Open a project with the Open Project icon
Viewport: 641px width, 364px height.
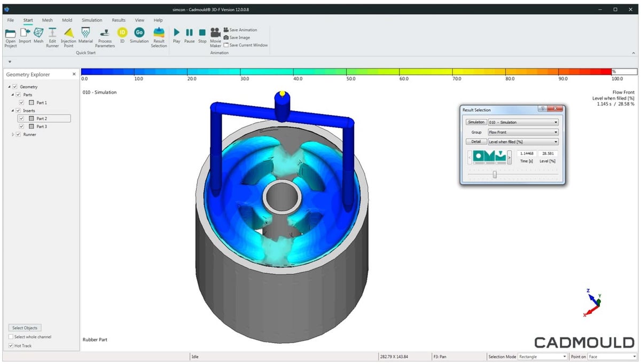(x=10, y=33)
